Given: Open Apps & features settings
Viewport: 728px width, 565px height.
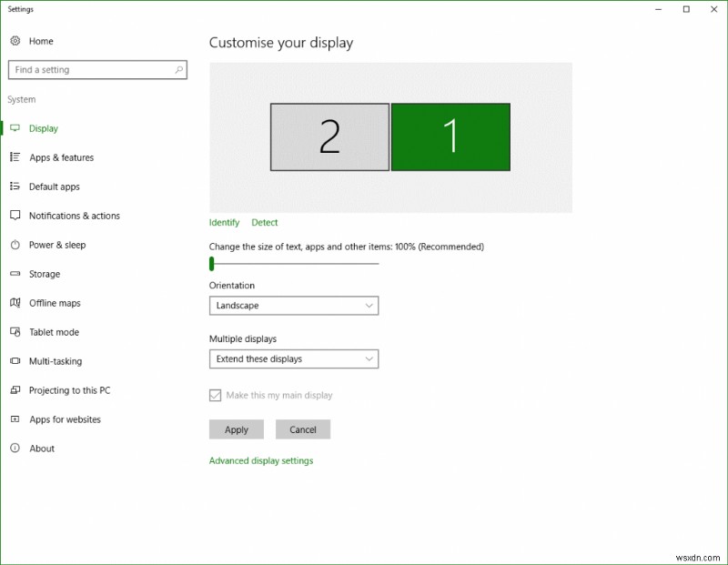Looking at the screenshot, I should (15, 157).
